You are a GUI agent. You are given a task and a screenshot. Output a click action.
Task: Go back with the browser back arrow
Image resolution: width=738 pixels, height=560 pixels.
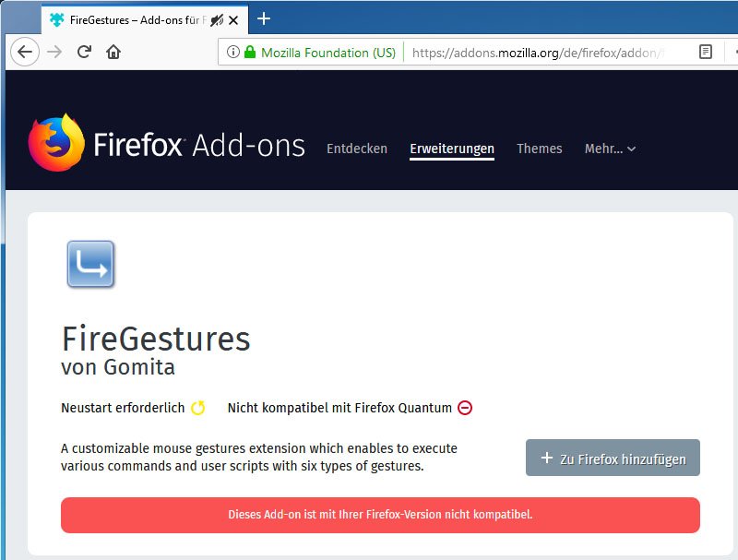(x=25, y=52)
